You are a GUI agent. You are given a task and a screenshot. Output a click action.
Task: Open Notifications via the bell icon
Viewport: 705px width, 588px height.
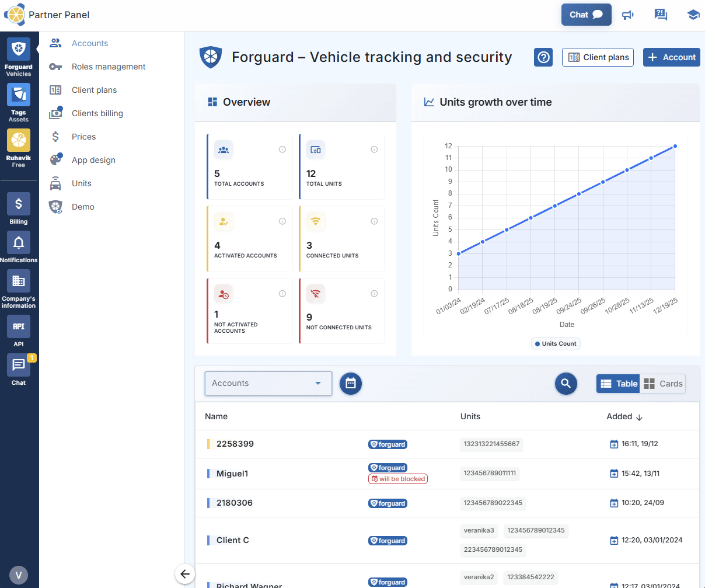(19, 242)
